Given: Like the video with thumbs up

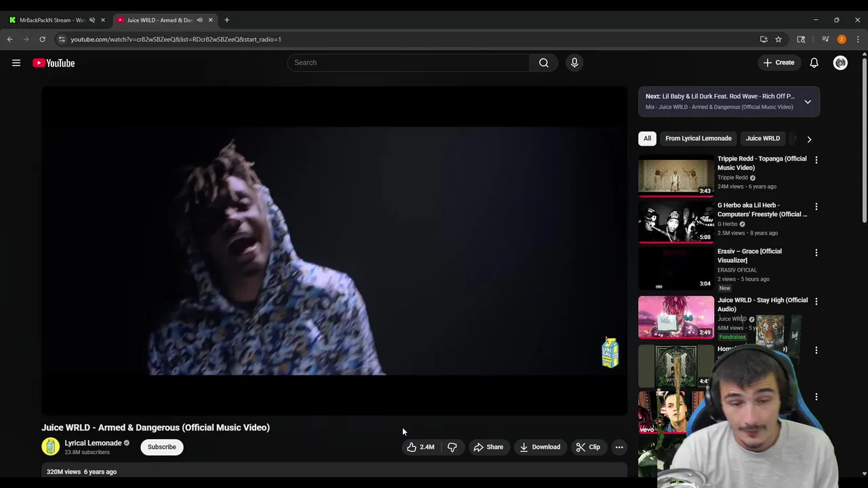Looking at the screenshot, I should (420, 447).
